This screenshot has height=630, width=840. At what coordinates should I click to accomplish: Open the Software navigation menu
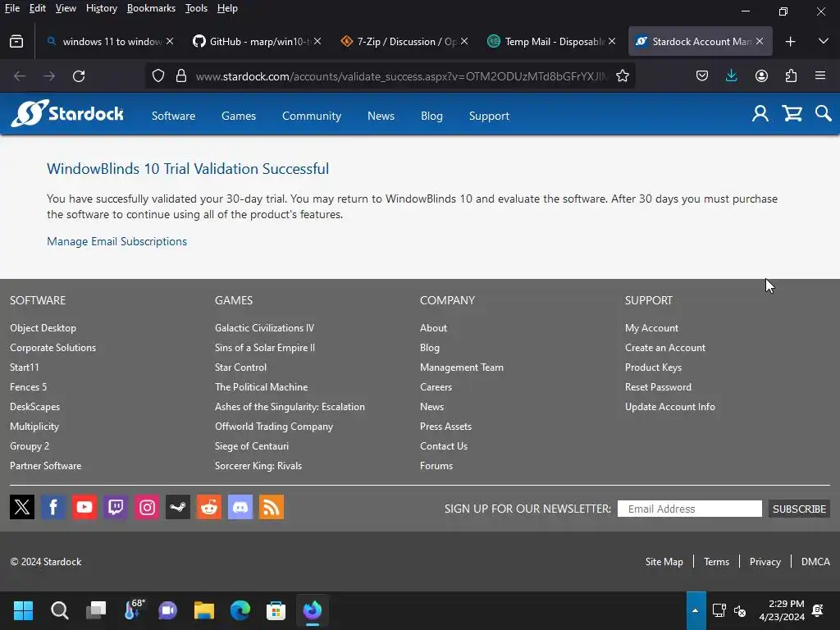173,116
